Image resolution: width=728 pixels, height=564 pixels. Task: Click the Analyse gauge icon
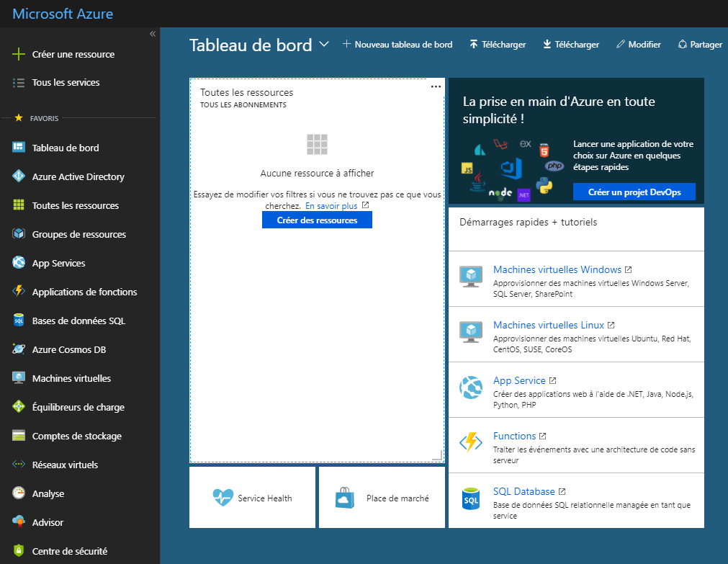pos(19,493)
